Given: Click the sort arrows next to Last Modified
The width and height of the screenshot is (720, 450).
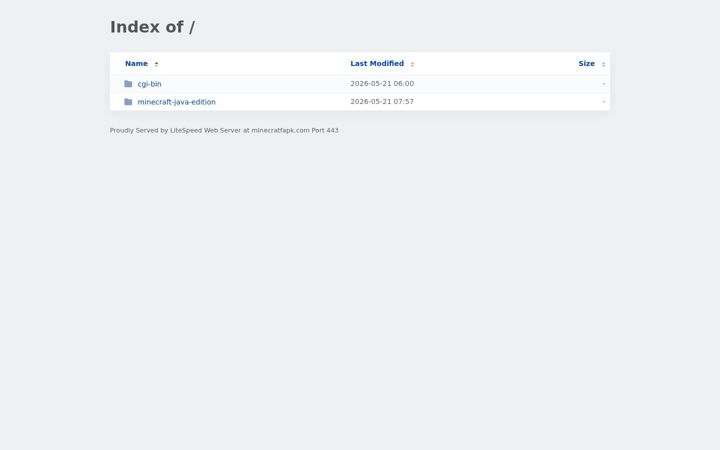Looking at the screenshot, I should [x=412, y=64].
